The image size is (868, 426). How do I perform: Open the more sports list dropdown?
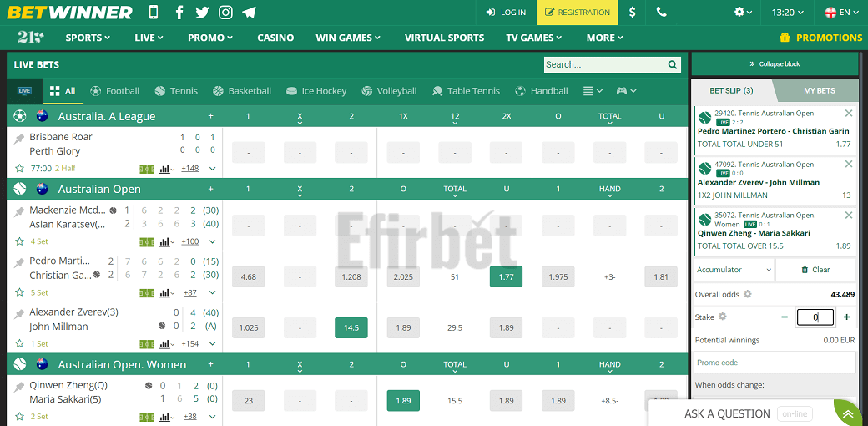pyautogui.click(x=593, y=91)
